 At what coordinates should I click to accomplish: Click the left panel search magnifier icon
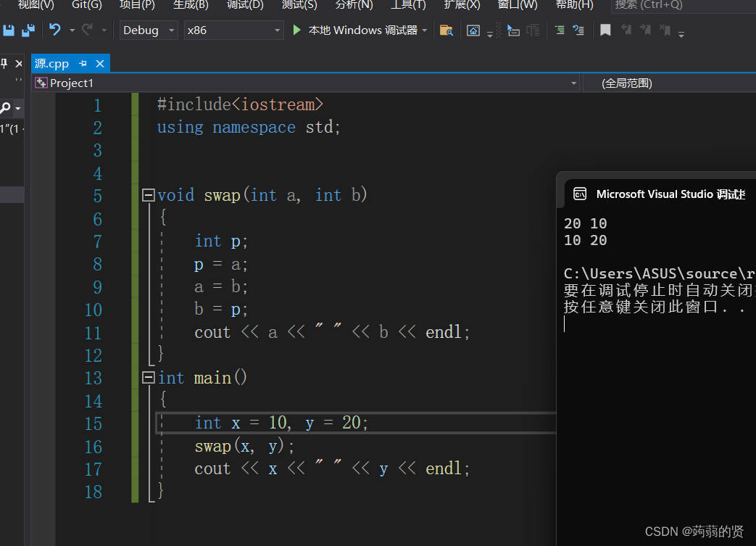click(5, 108)
